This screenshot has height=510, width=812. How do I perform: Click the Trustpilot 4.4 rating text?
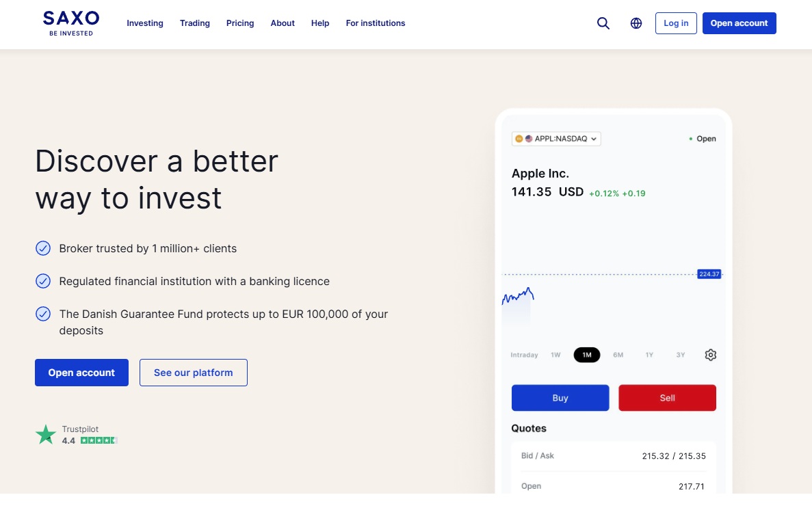[x=68, y=441]
